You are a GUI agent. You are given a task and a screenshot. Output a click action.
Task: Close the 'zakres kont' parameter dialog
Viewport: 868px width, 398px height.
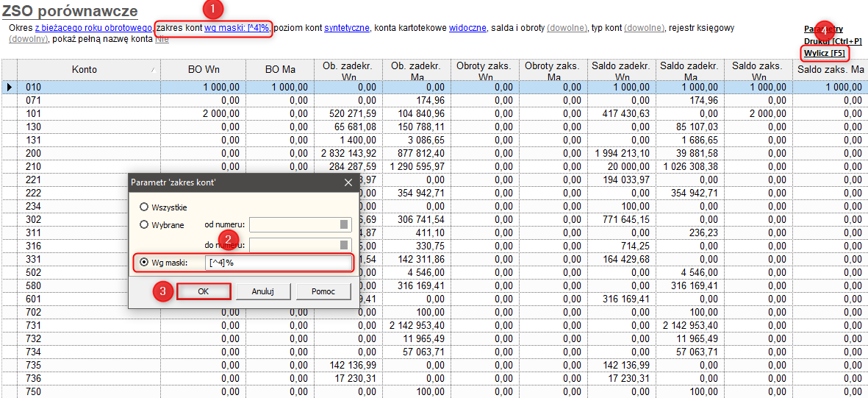point(348,182)
